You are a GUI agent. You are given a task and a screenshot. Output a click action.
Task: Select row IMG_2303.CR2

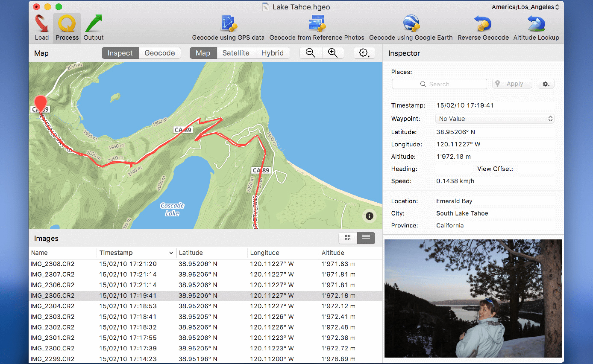click(x=205, y=317)
